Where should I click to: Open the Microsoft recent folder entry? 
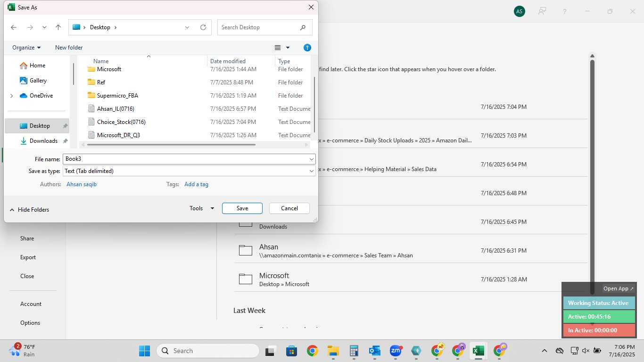pos(411,280)
